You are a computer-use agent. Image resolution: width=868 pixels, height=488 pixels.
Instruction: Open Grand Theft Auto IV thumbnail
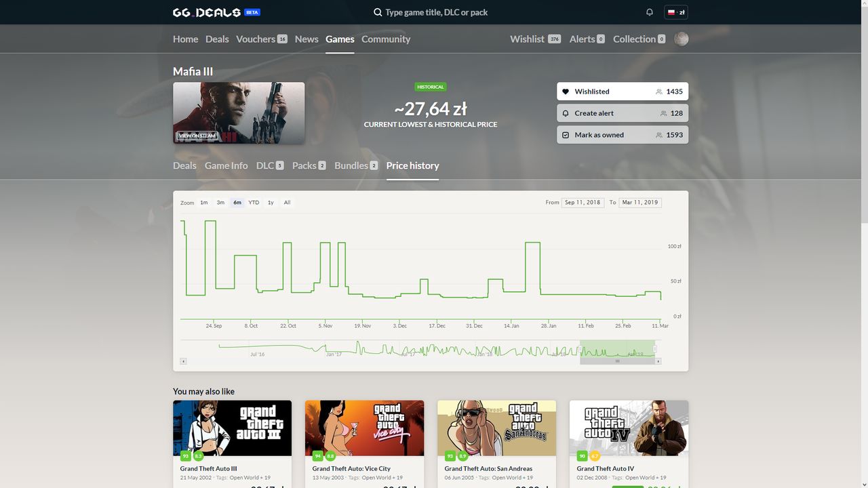pyautogui.click(x=629, y=428)
